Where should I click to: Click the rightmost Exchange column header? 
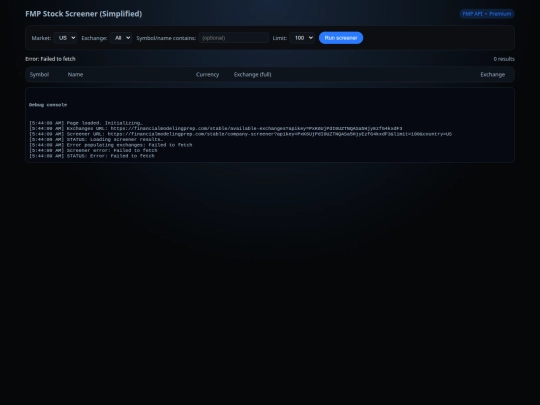pyautogui.click(x=492, y=74)
